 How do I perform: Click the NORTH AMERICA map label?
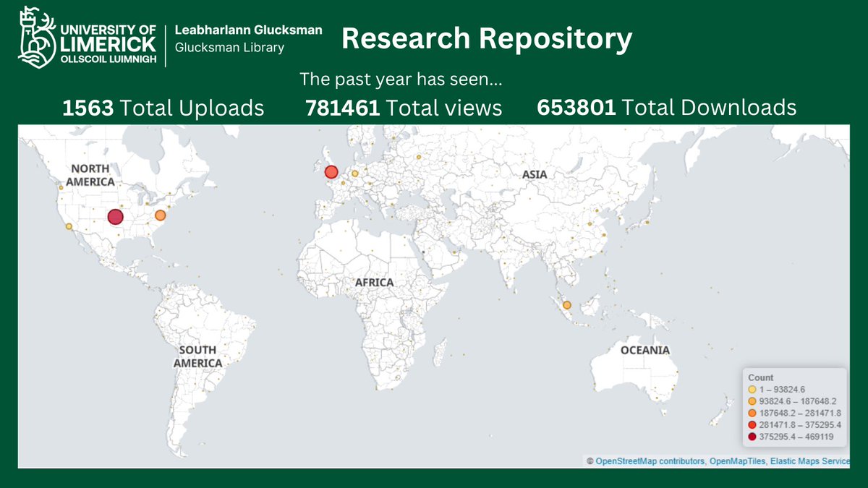pos(91,175)
